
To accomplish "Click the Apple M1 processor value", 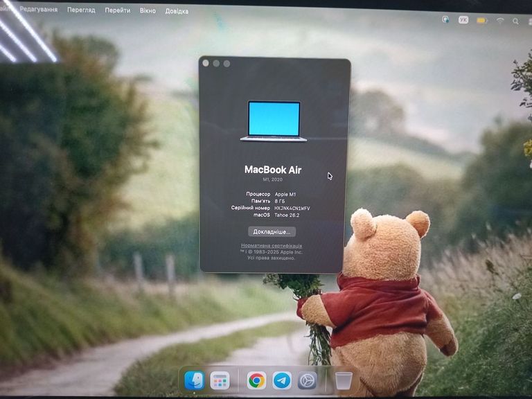I will pyautogui.click(x=285, y=195).
